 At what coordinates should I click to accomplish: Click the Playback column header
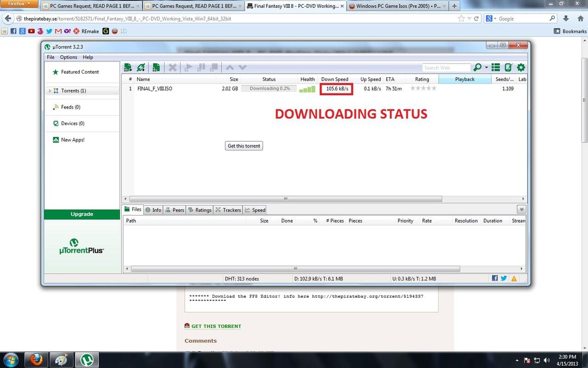[465, 79]
